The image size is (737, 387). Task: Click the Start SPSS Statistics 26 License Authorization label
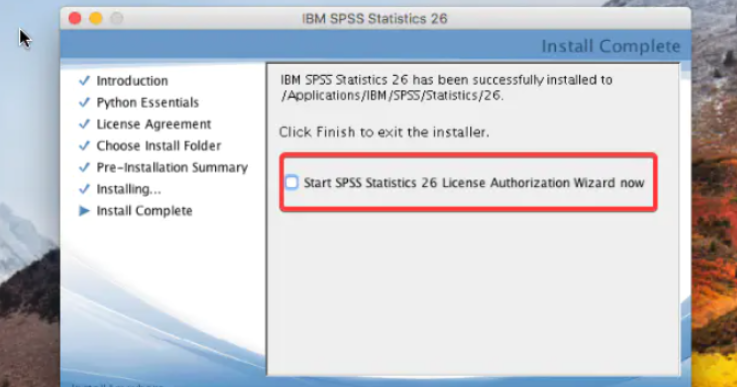pyautogui.click(x=474, y=182)
